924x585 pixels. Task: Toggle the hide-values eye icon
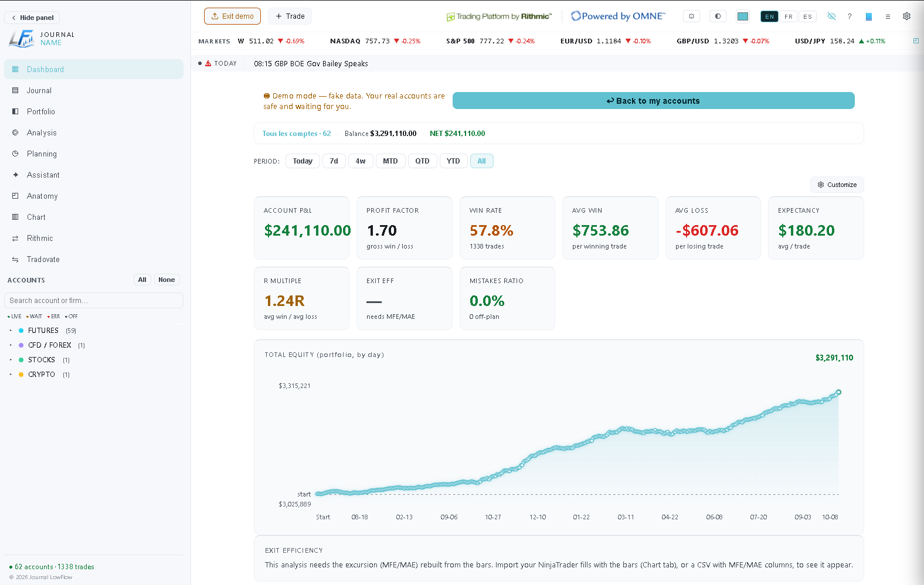[831, 16]
